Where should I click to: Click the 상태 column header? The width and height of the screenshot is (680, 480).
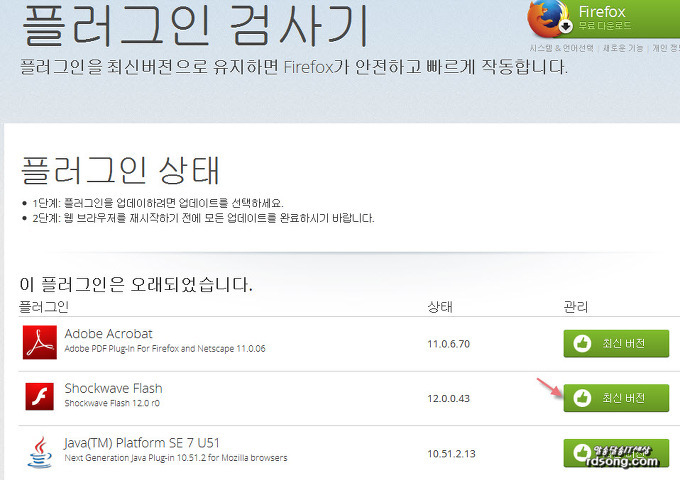point(440,307)
